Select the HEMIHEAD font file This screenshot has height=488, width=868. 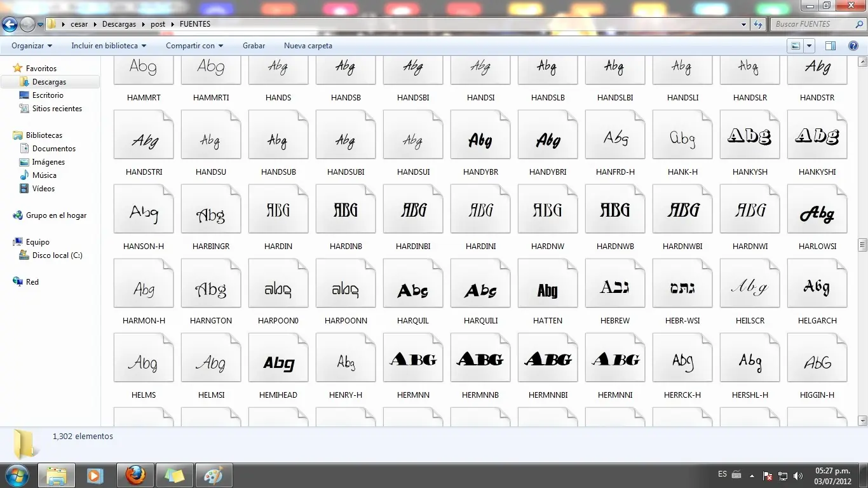(278, 359)
